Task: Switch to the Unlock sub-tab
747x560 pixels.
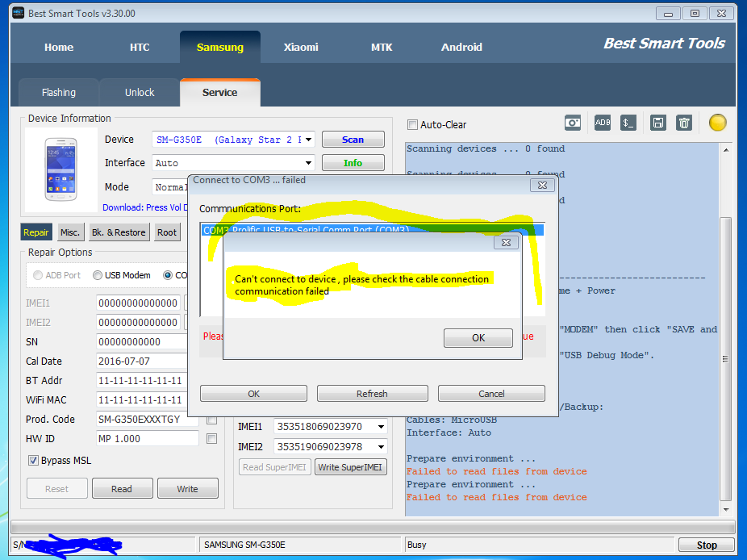Action: click(140, 93)
